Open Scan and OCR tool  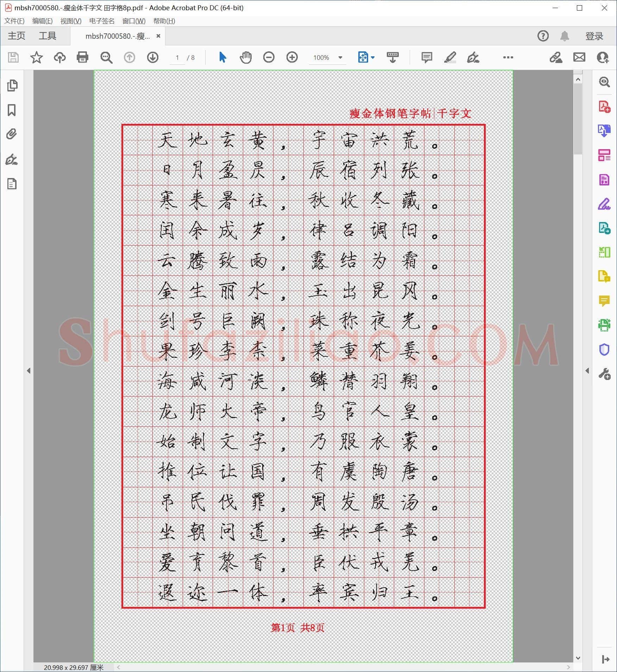[605, 325]
